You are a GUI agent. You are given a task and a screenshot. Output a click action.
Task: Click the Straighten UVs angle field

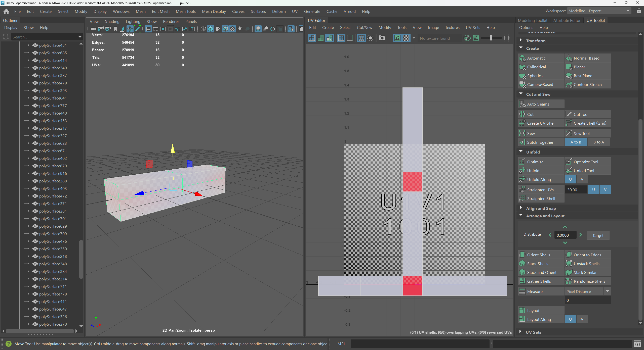(x=576, y=190)
